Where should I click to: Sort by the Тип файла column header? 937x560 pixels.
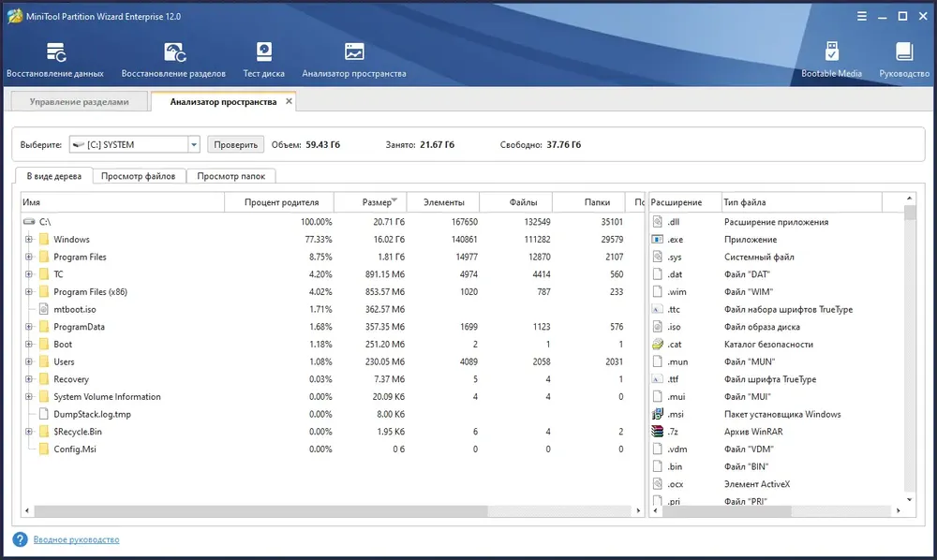pyautogui.click(x=801, y=202)
